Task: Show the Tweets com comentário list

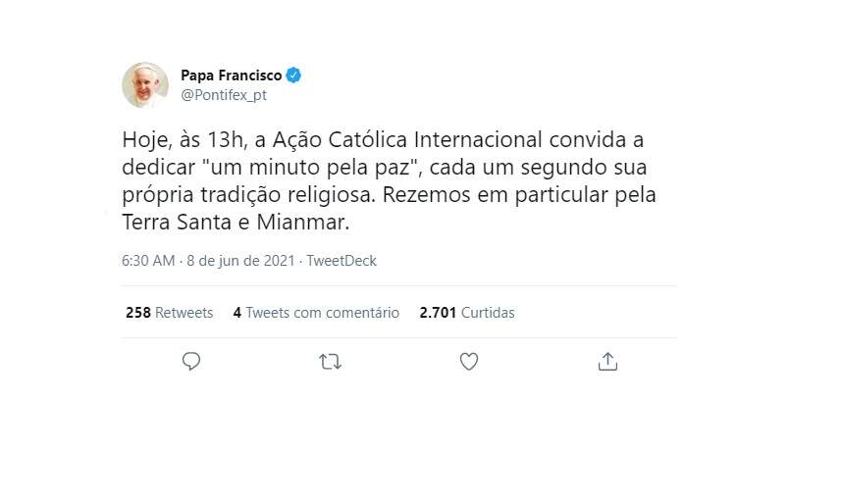Action: (316, 313)
